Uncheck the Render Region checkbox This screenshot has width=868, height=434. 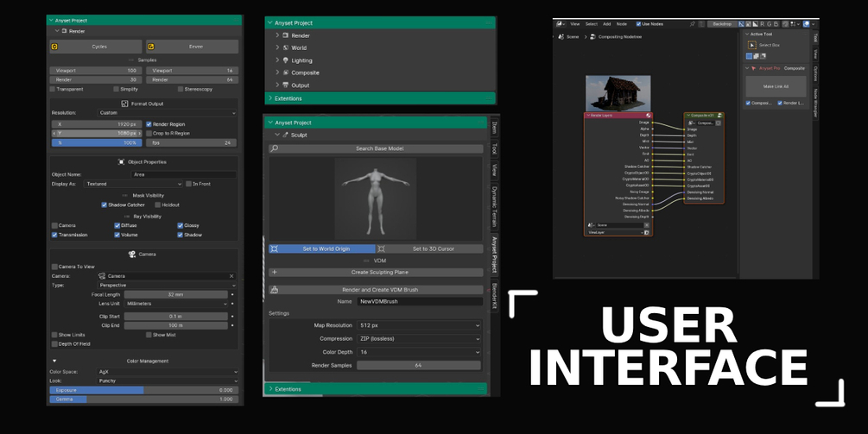coord(149,124)
